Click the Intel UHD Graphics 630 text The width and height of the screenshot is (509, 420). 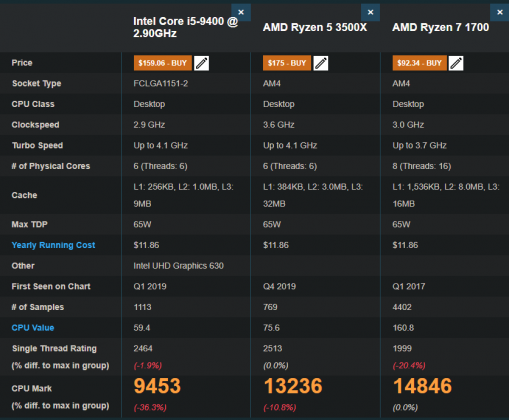[x=179, y=266]
